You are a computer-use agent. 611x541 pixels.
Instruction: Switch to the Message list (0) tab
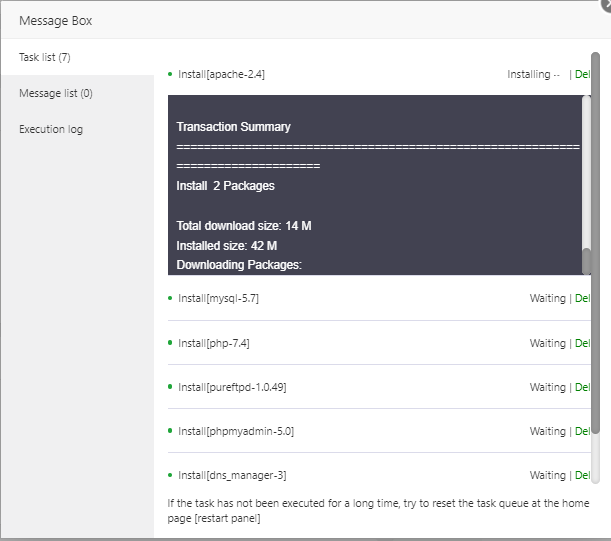77,93
